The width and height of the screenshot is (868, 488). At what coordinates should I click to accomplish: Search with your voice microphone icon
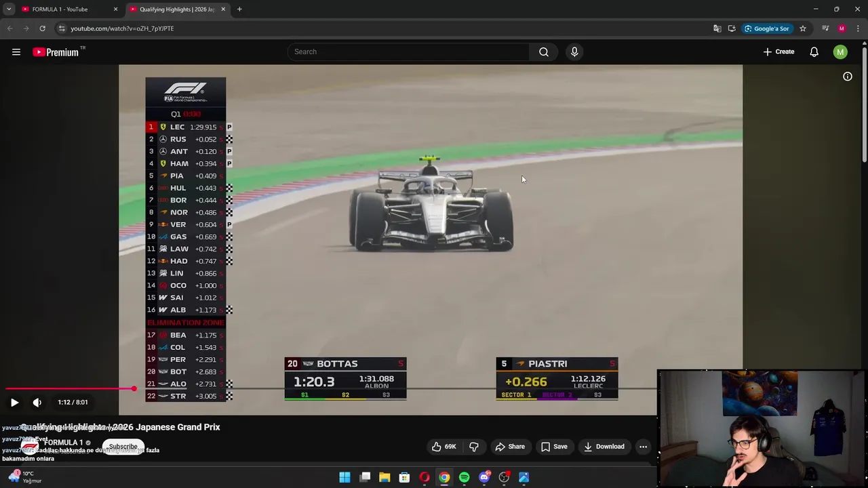tap(574, 52)
